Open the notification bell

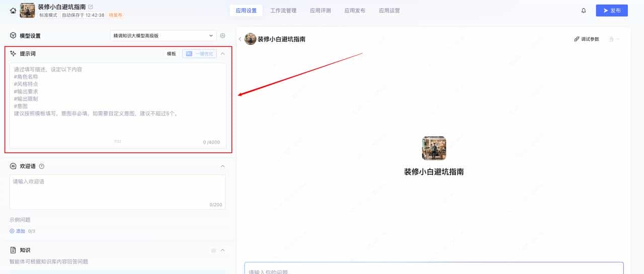click(584, 11)
